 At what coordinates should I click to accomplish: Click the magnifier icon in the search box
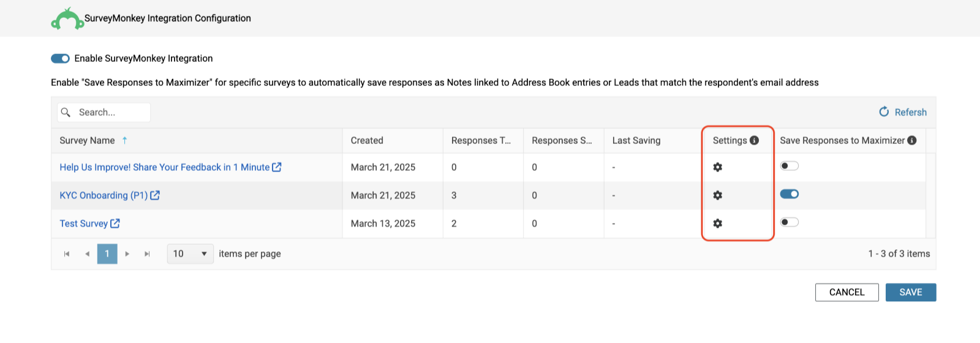tap(66, 112)
